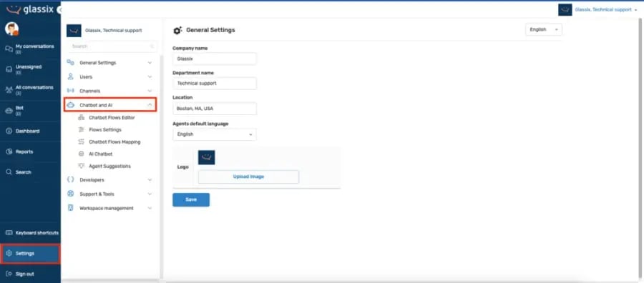Open the Agents default language dropdown
644x283 pixels.
(x=215, y=134)
